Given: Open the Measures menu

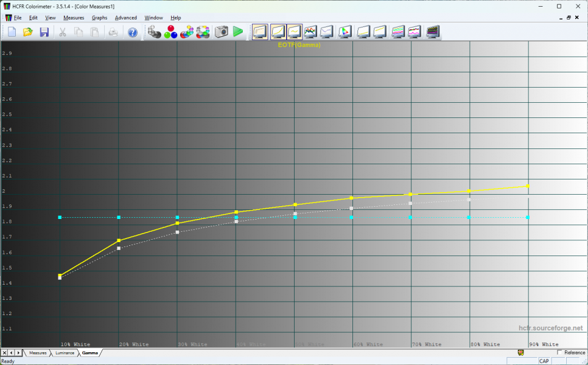Looking at the screenshot, I should pos(74,18).
